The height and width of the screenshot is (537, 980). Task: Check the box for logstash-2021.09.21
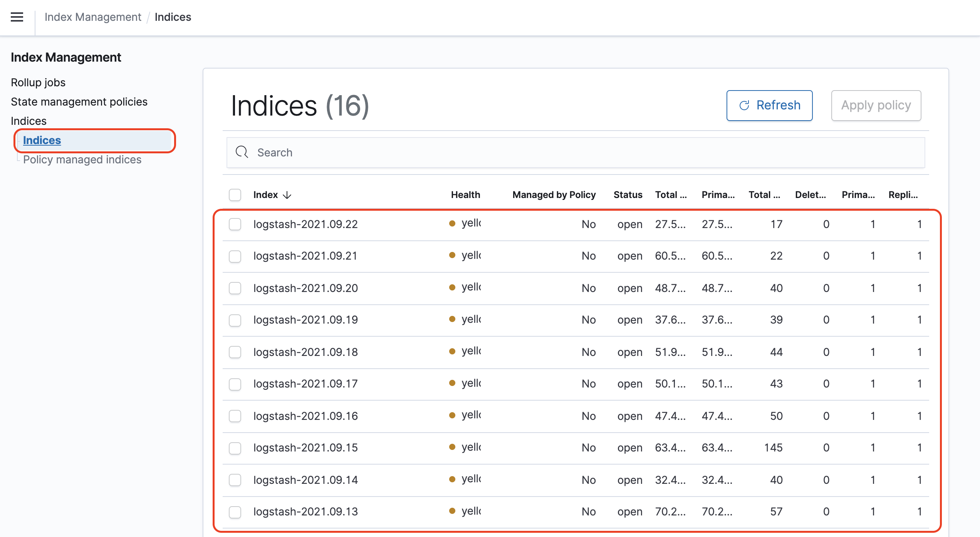coord(235,256)
